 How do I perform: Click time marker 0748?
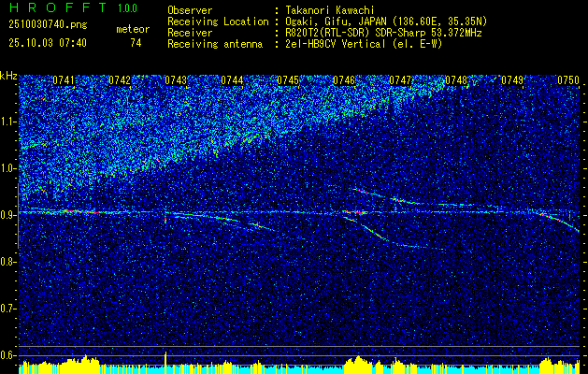(x=456, y=80)
